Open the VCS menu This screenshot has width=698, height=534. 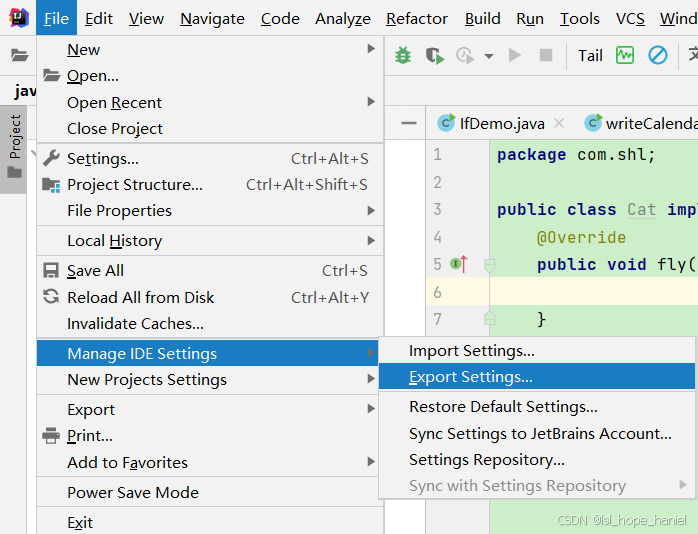pyautogui.click(x=630, y=18)
